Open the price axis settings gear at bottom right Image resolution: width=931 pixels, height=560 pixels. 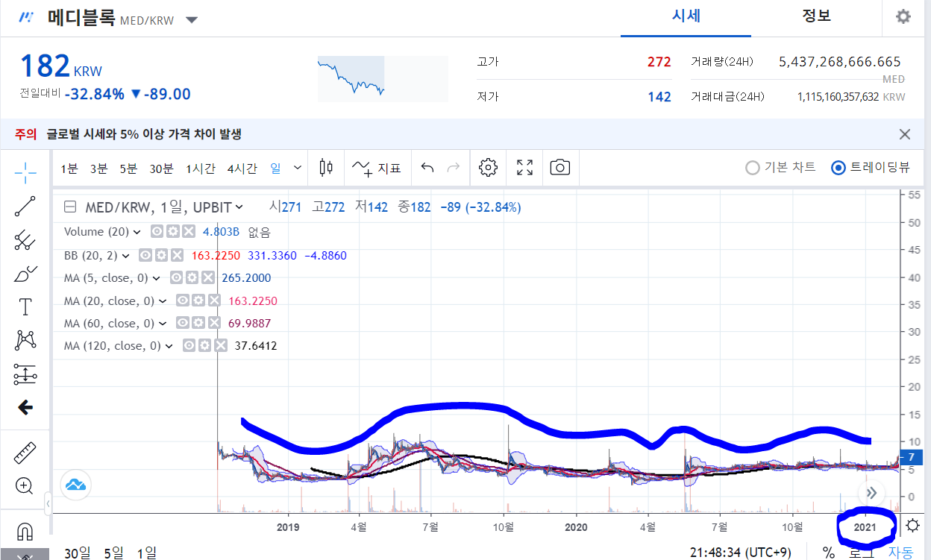(x=912, y=526)
